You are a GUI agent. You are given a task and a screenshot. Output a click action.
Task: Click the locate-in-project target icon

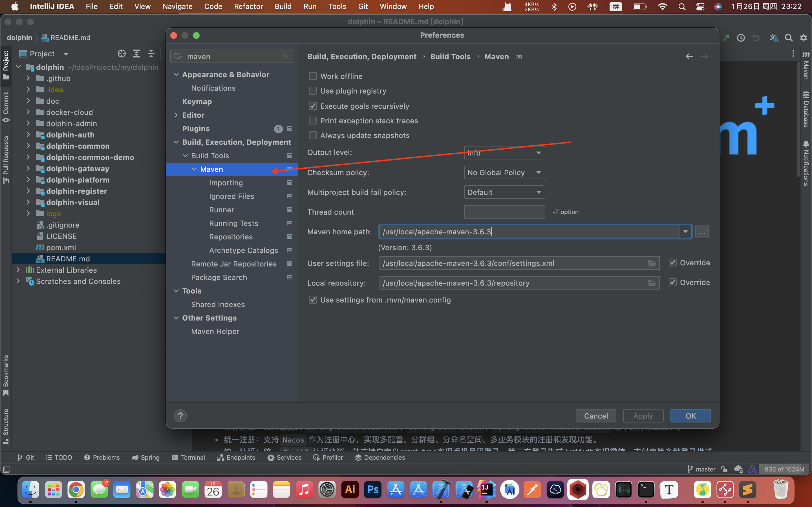[122, 54]
